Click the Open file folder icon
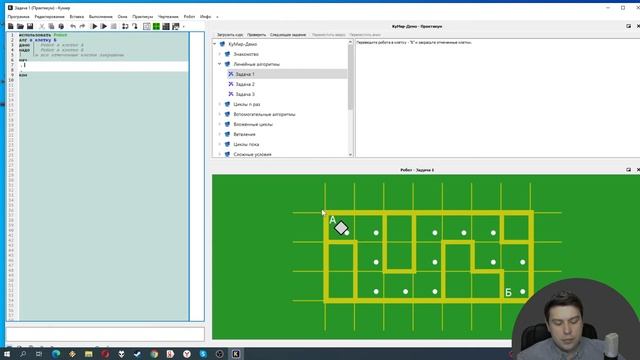This screenshot has height=360, width=640. click(20, 26)
